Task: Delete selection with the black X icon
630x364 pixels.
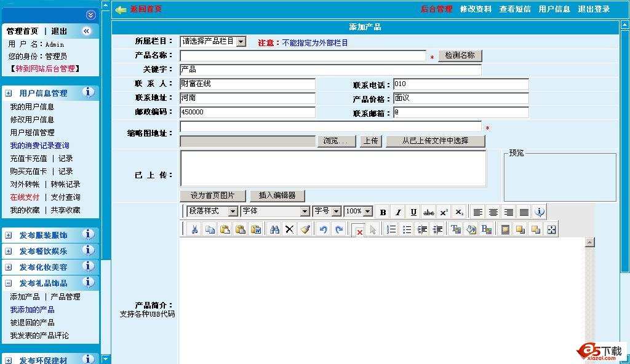Action: [289, 229]
